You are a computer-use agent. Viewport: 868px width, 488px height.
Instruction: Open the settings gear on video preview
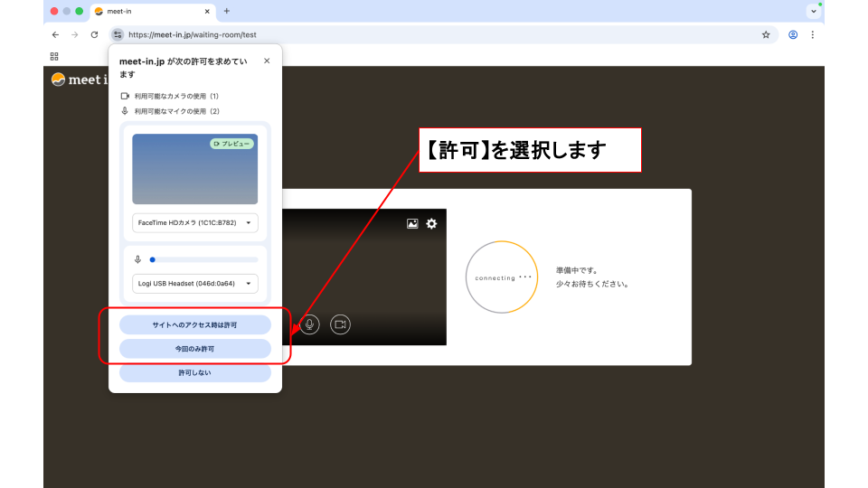tap(431, 224)
